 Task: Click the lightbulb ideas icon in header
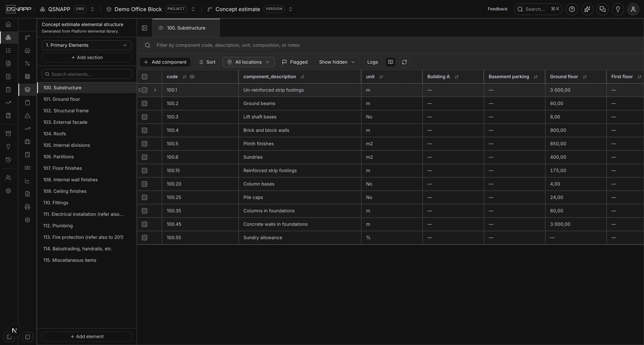coord(618,9)
